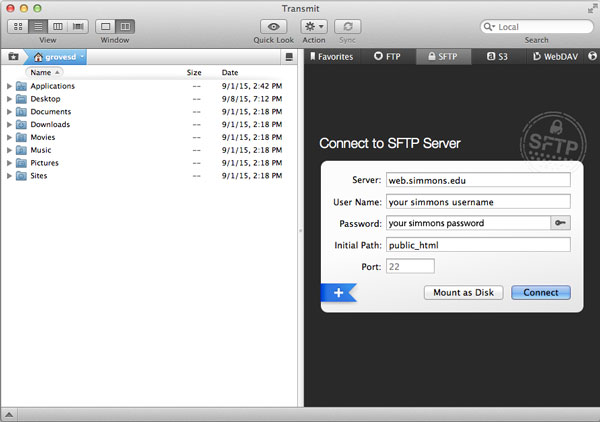The height and width of the screenshot is (422, 600).
Task: Expand the Sites folder
Action: pos(9,176)
